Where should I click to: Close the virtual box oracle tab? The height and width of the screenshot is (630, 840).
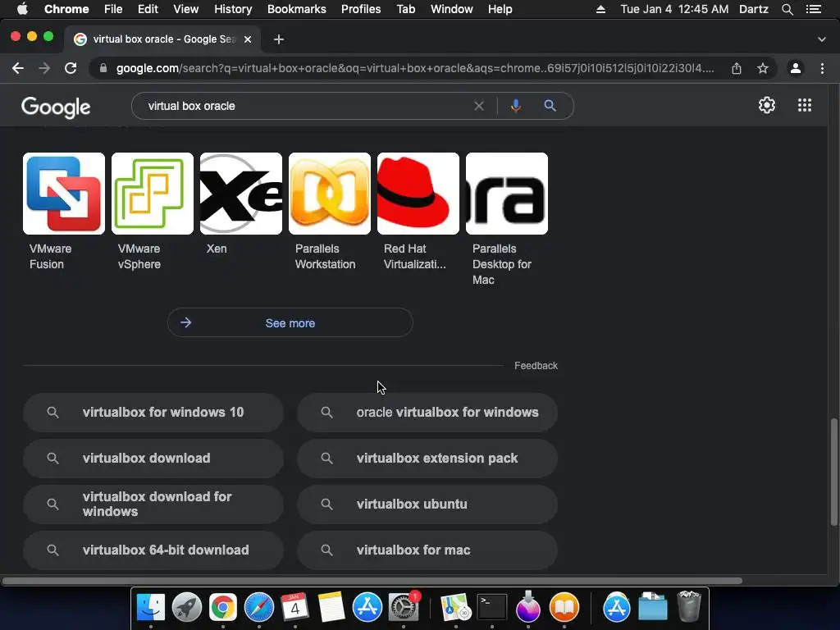click(248, 39)
